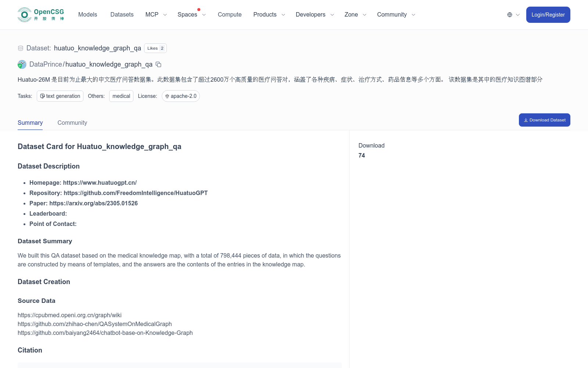Expand the MCP menu chevron
The height and width of the screenshot is (368, 588).
165,15
